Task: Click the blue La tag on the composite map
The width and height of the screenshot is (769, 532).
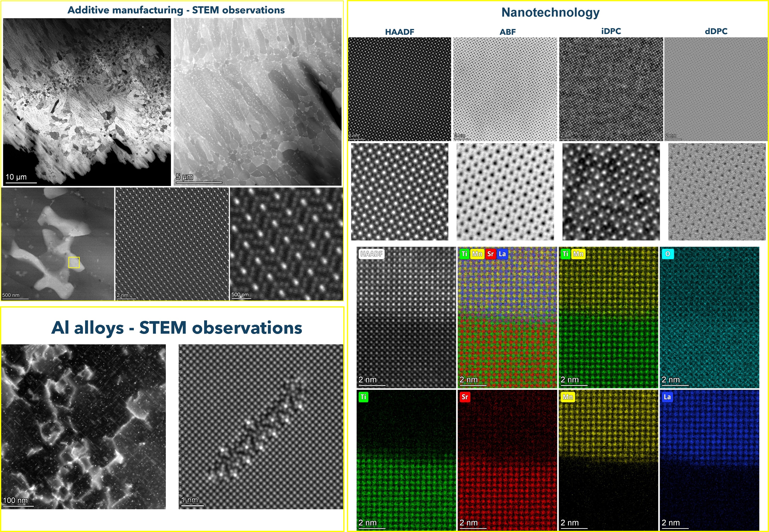Action: [x=502, y=254]
